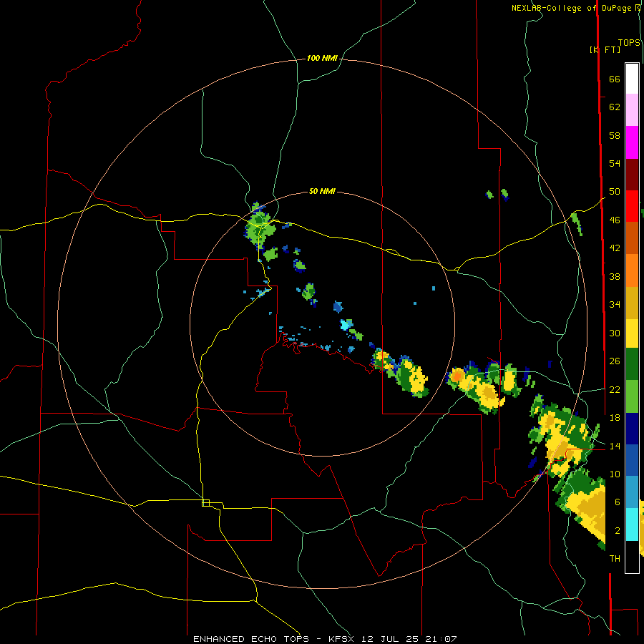Click legend value '6'

[x=618, y=502]
